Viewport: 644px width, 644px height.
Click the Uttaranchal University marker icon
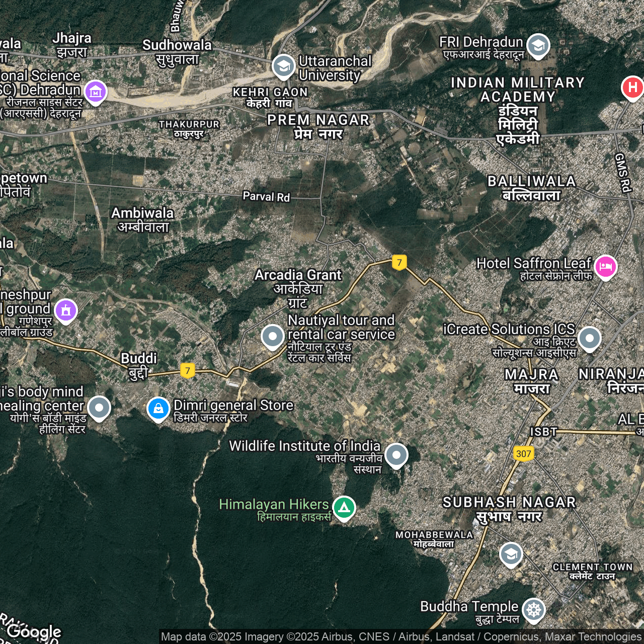coord(283,66)
